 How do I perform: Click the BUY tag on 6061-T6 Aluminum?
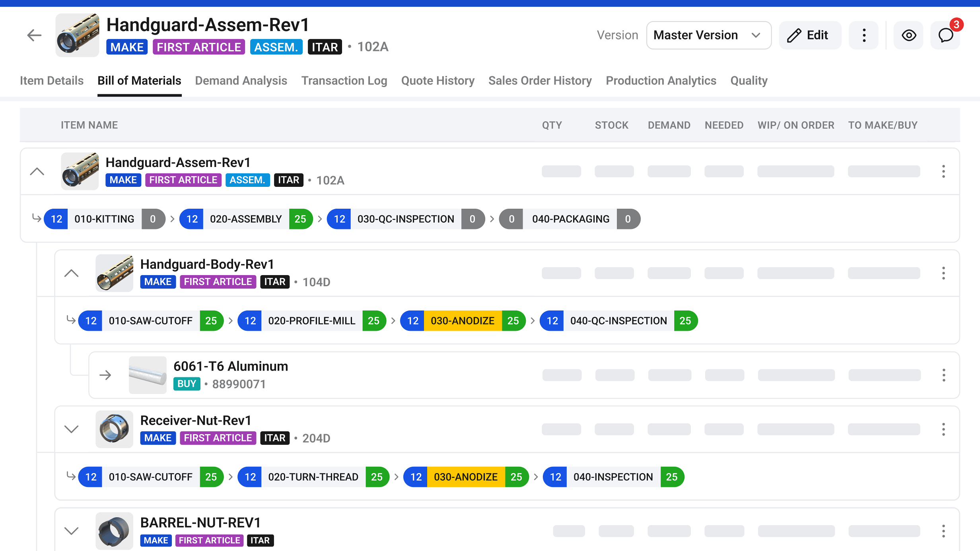(187, 384)
